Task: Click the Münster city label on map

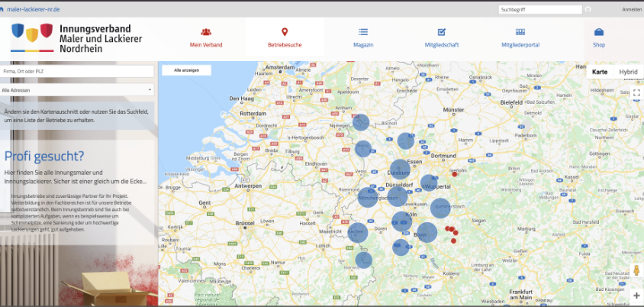Action: 454,110
